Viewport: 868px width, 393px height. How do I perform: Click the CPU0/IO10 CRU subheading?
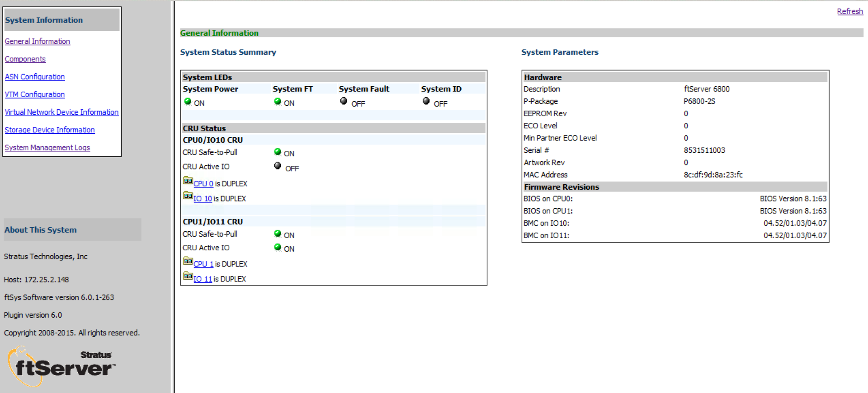[x=213, y=140]
